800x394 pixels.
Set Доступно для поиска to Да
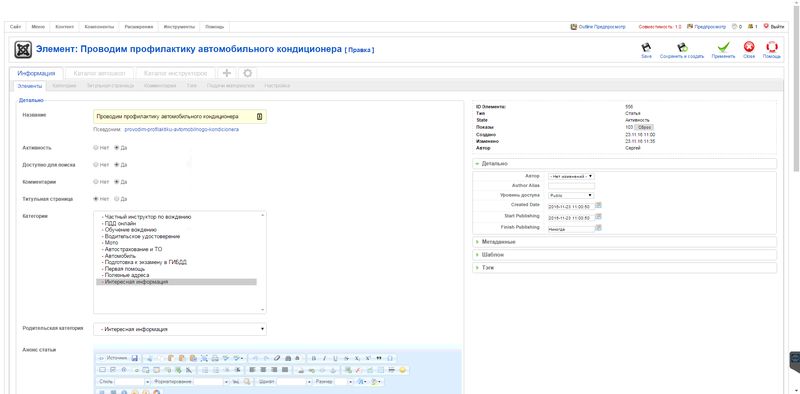point(116,165)
